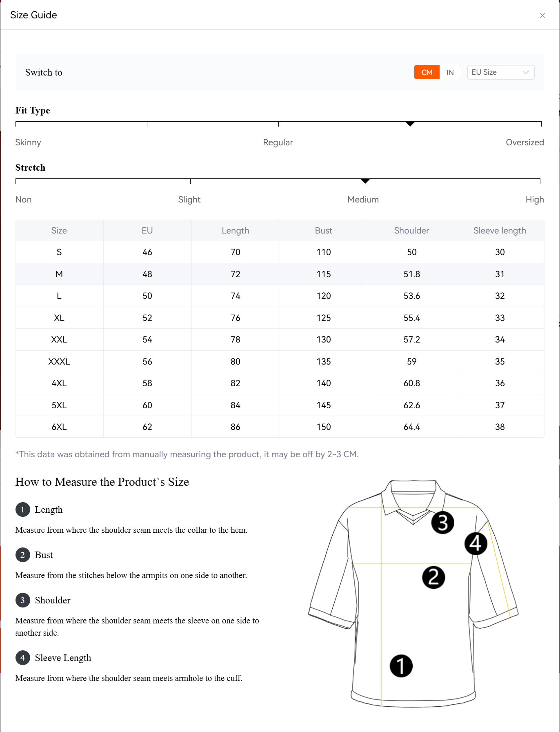Select the M size row
The width and height of the screenshot is (560, 732).
(x=59, y=274)
